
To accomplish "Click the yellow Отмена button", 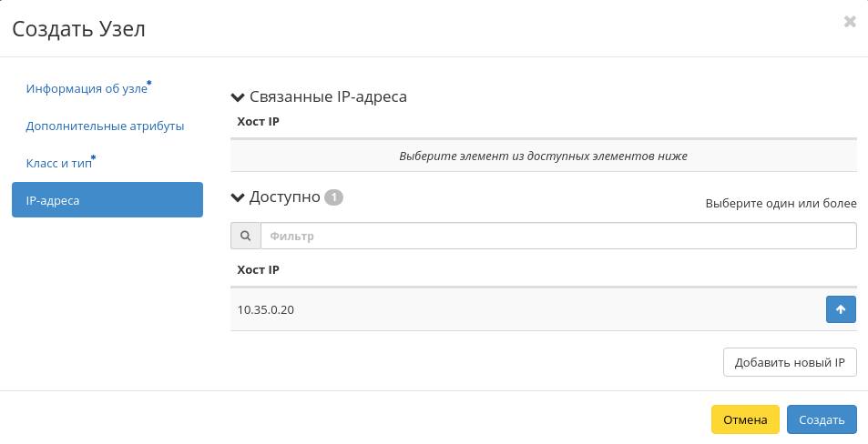I will 745,419.
